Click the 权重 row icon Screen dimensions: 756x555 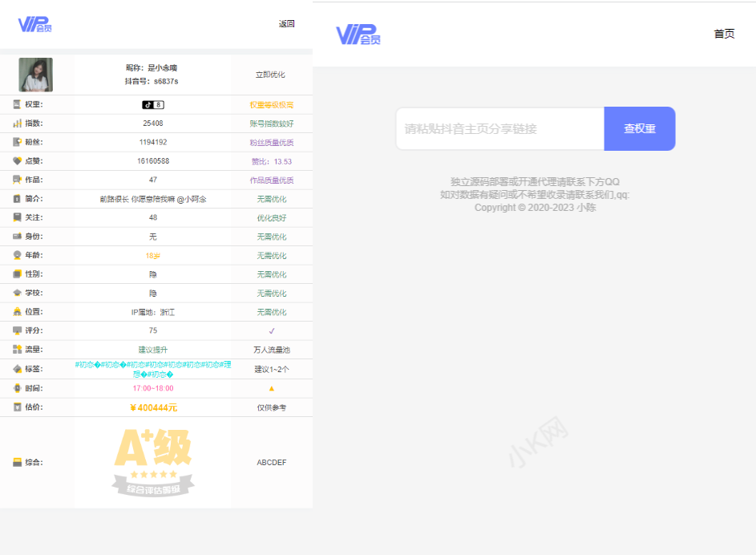pyautogui.click(x=17, y=104)
